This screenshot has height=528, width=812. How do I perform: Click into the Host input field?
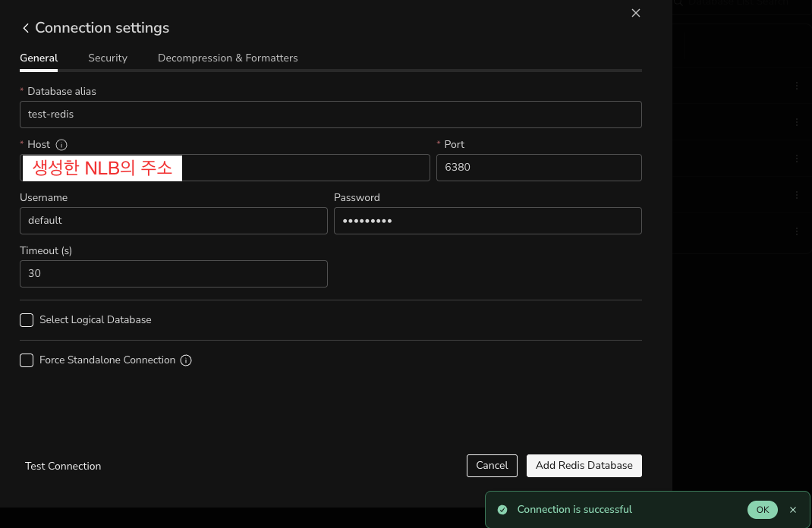tap(225, 168)
